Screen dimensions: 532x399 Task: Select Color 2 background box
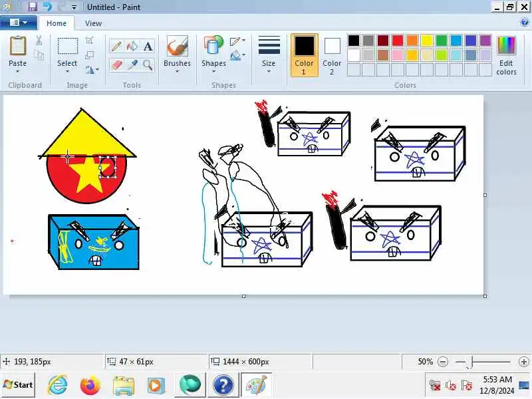coord(332,55)
